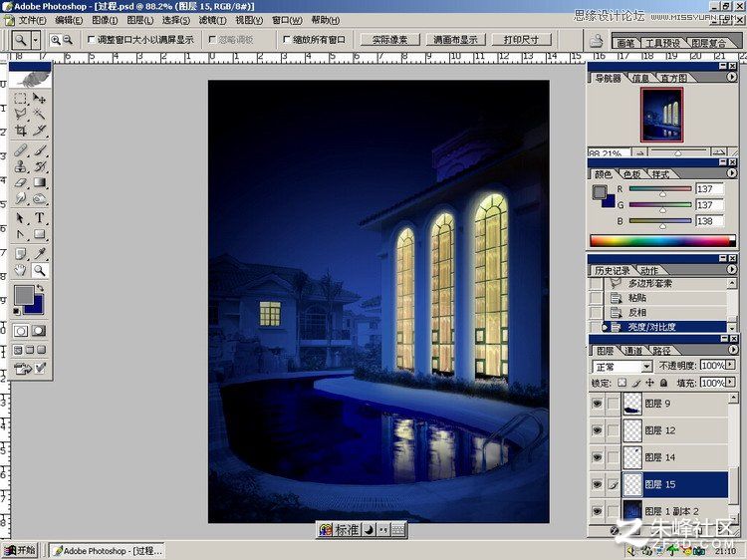Select history state 反相
The image size is (747, 560).
click(x=665, y=312)
